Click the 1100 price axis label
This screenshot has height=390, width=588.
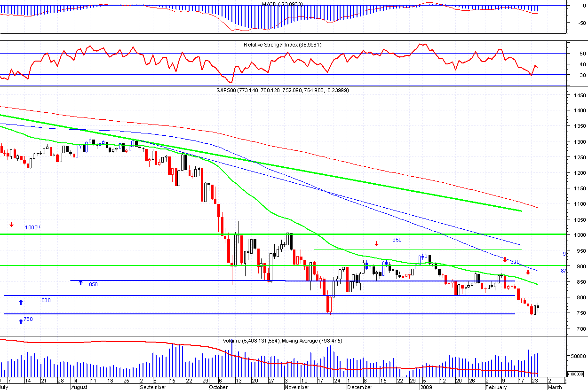[x=580, y=204]
